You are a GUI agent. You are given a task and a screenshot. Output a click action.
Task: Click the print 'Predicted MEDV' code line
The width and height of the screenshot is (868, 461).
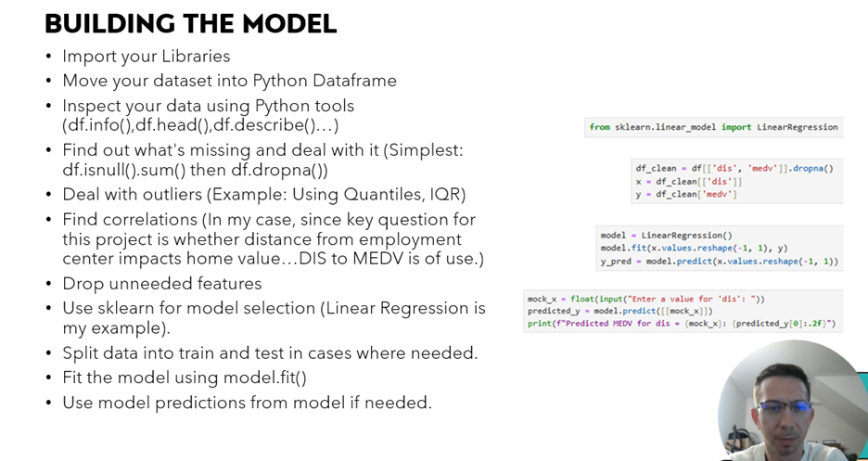[682, 324]
